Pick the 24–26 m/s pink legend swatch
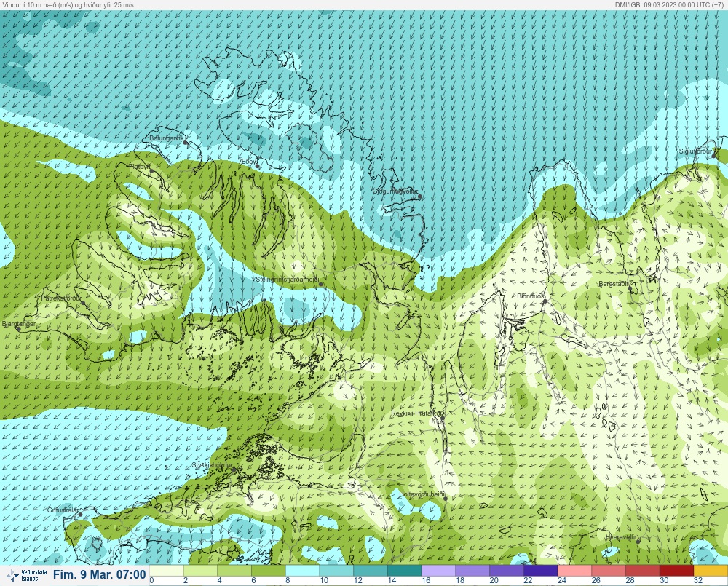This screenshot has height=586, width=728. point(574,570)
